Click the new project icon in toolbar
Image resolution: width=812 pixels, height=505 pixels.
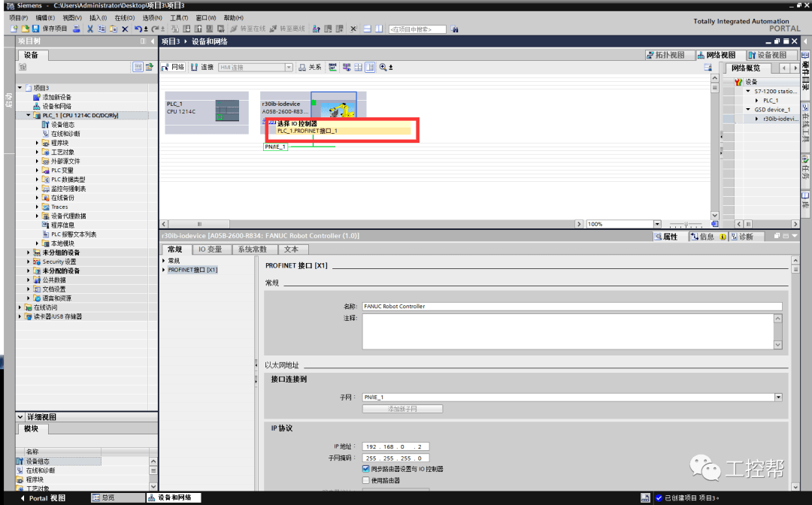coord(14,29)
